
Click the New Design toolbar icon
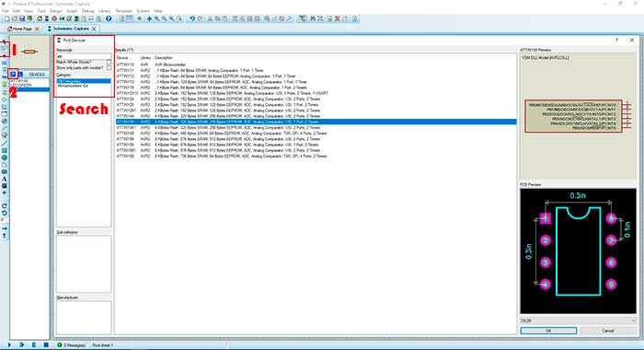(x=7, y=19)
